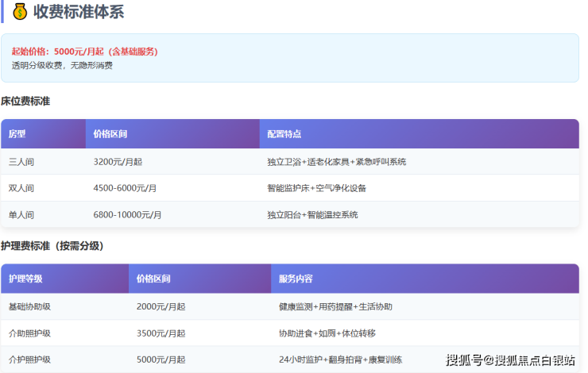
Task: Click the 独立阳台+智能温控系统 cell
Action: point(312,215)
